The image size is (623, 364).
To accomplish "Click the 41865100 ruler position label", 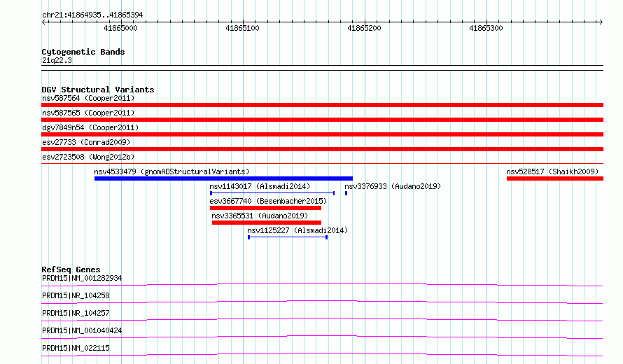I will pyautogui.click(x=242, y=28).
